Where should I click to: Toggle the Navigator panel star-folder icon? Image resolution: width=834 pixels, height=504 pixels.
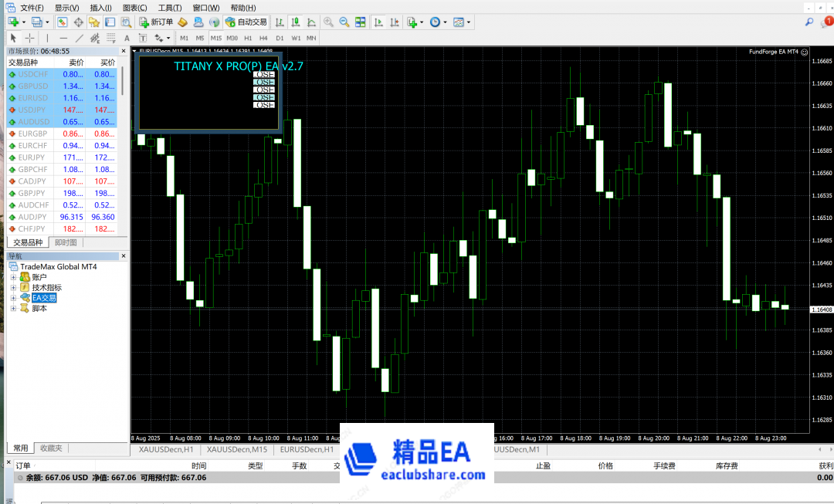(x=94, y=22)
